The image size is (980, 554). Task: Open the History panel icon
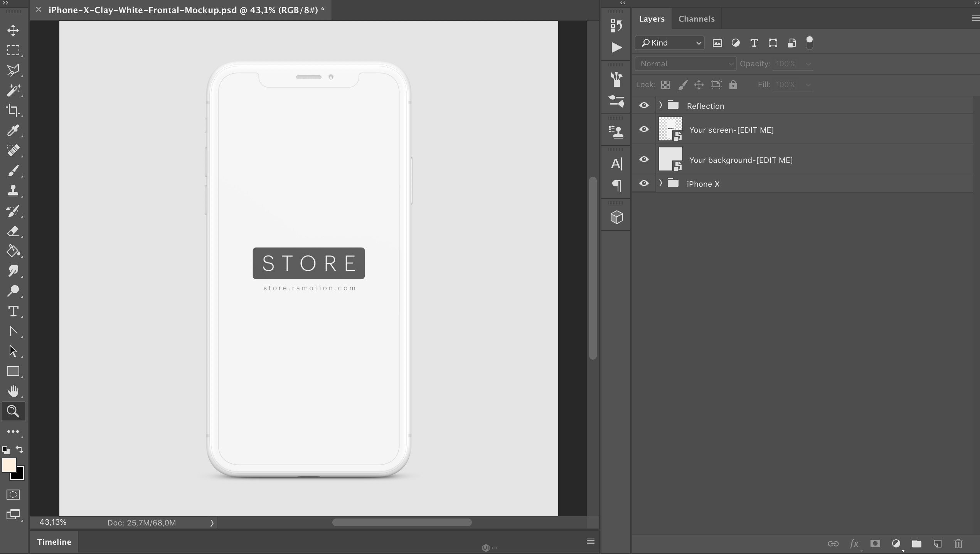[616, 26]
